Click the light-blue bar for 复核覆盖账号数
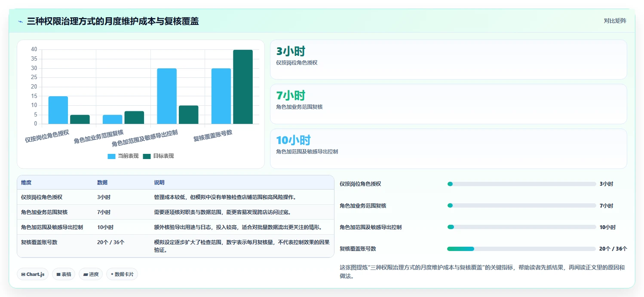Screen dimensions: 644x297 221,96
